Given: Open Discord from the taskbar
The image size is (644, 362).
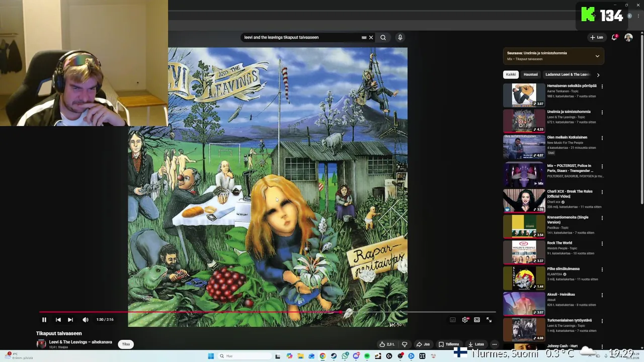Looking at the screenshot, I should [x=356, y=356].
